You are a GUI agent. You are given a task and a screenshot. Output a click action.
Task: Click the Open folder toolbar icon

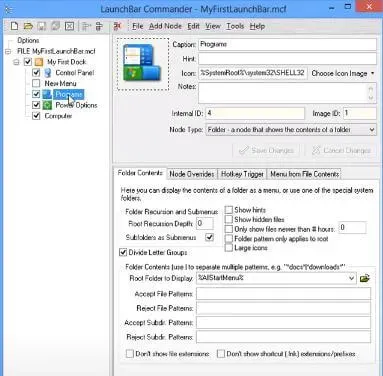tap(28, 26)
